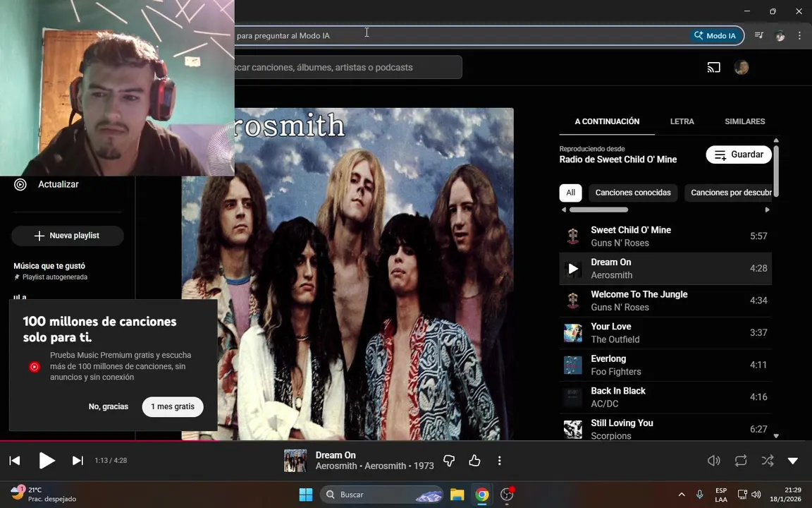Viewport: 812px width, 508px height.
Task: Click Guardar to save the queue
Action: (x=739, y=155)
